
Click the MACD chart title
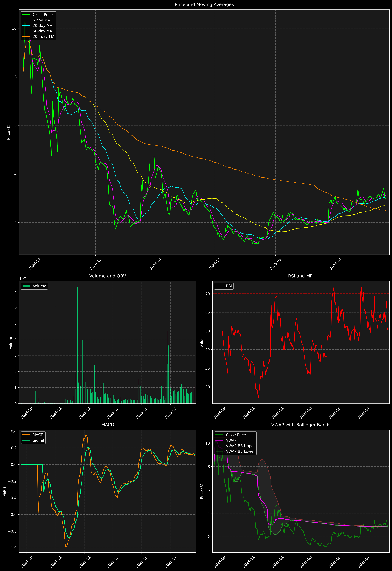coord(108,425)
